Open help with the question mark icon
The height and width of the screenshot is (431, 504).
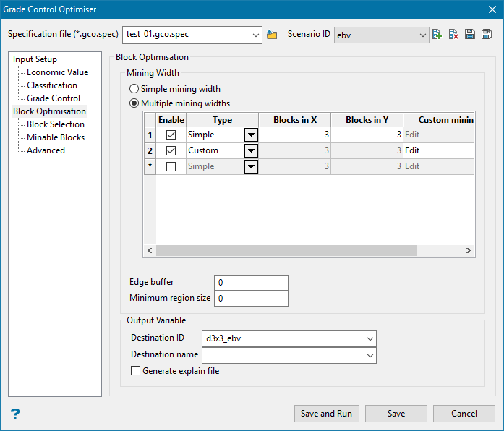coord(15,414)
